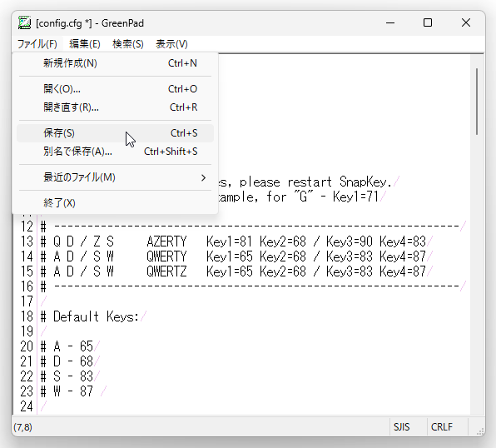Click 'Key1=71' text in editor

(x=355, y=197)
